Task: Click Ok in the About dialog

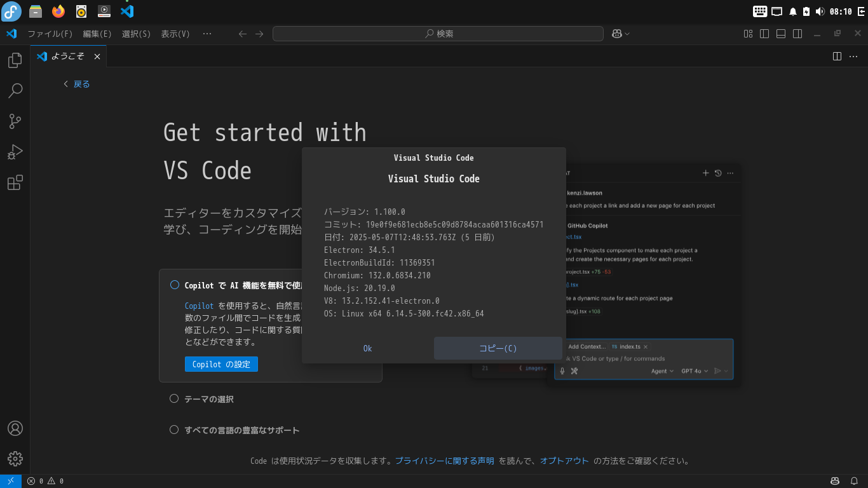Action: pos(368,348)
